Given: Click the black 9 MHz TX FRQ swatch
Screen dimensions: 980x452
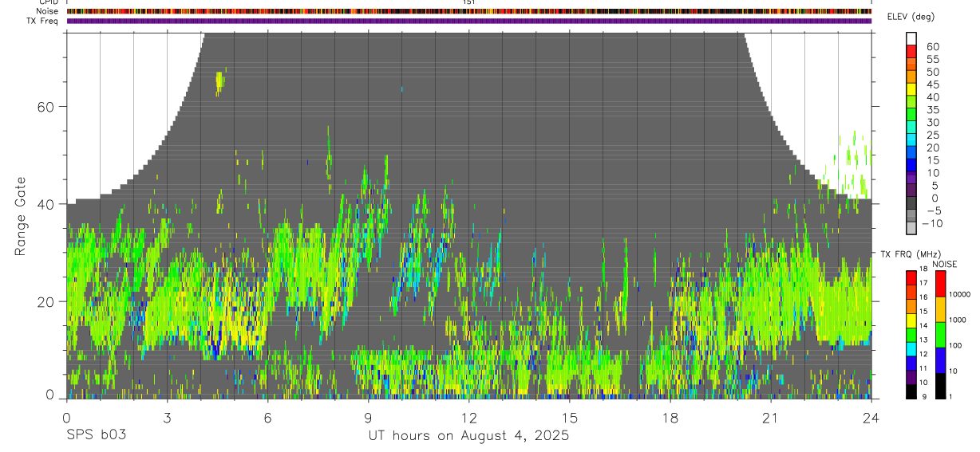Looking at the screenshot, I should (x=912, y=391).
